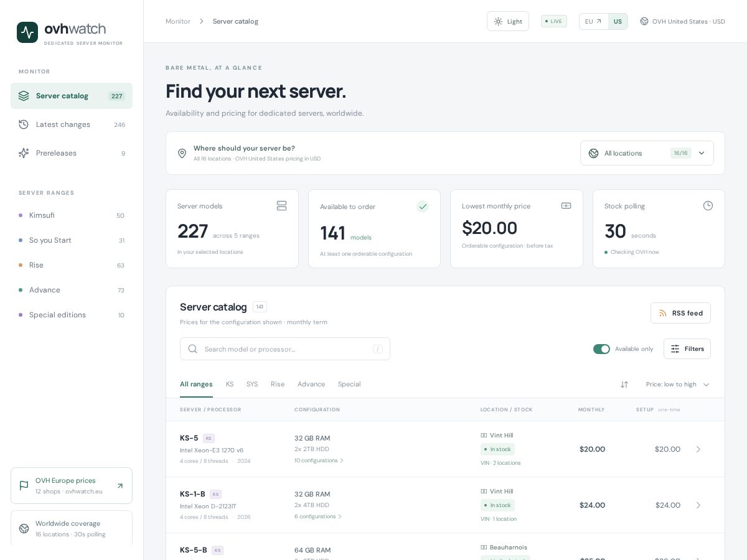
Task: Switch to the SYS tab
Action: [252, 385]
